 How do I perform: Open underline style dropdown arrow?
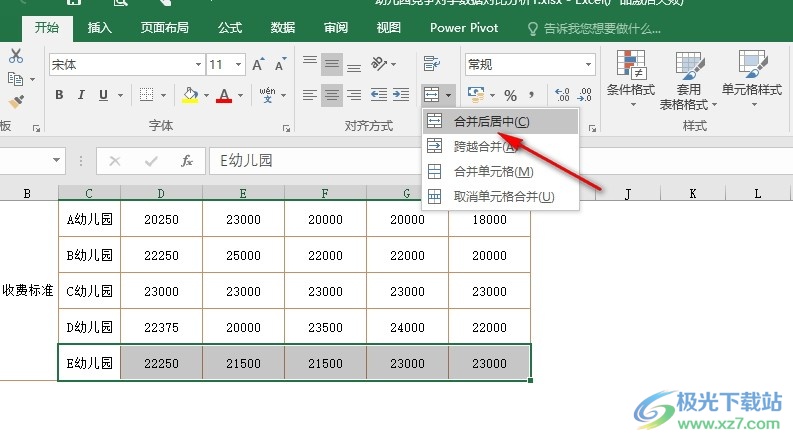[120, 95]
